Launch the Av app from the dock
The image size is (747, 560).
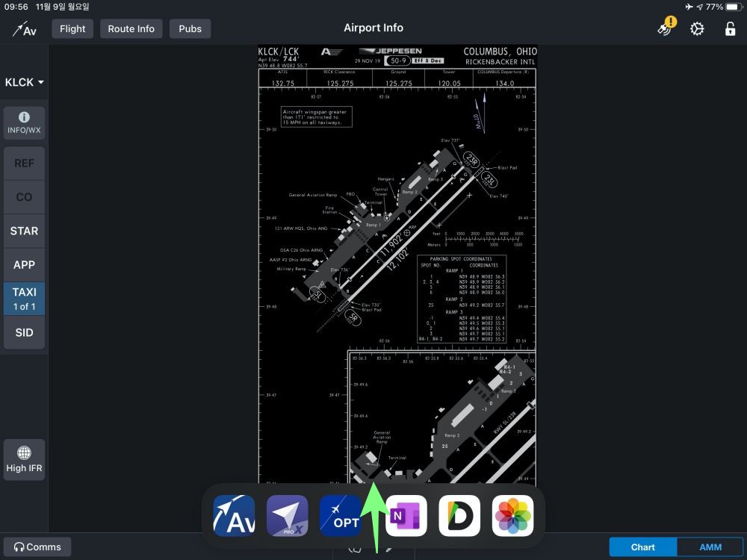234,515
